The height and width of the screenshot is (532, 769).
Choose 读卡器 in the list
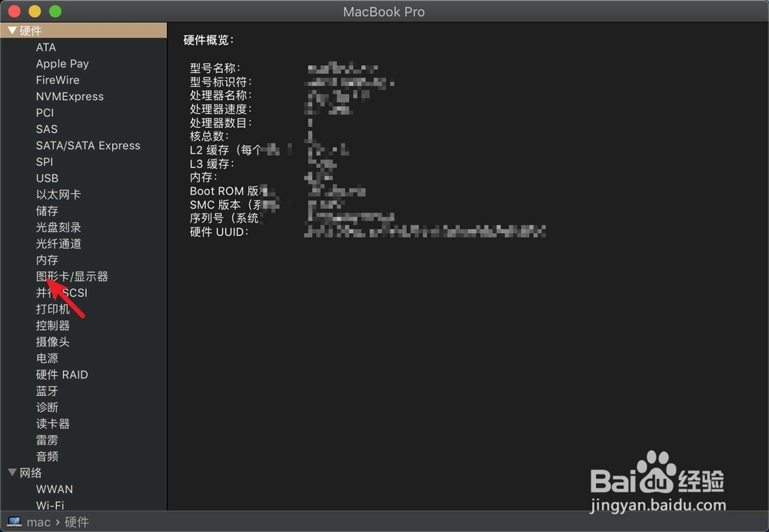coord(53,424)
